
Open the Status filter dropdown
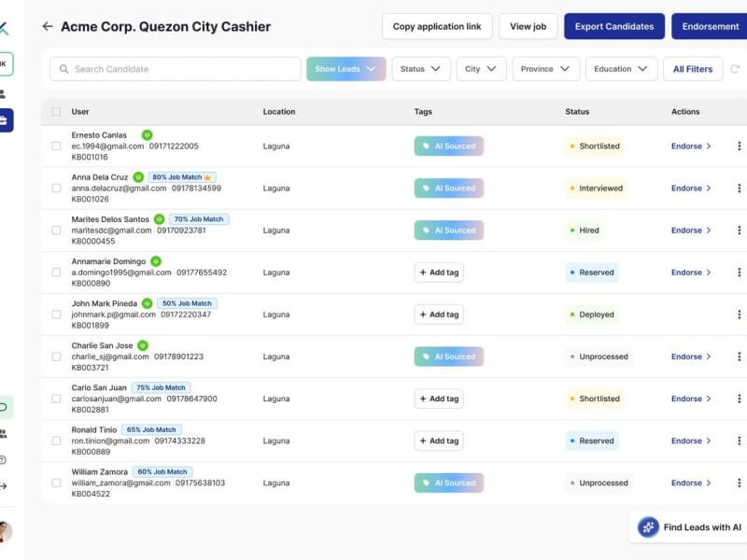419,68
